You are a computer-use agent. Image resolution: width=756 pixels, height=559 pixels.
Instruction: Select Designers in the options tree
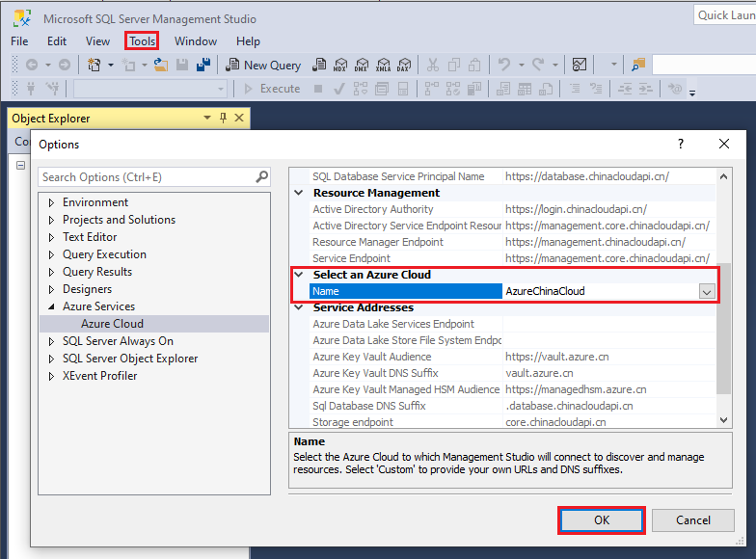[x=87, y=289]
